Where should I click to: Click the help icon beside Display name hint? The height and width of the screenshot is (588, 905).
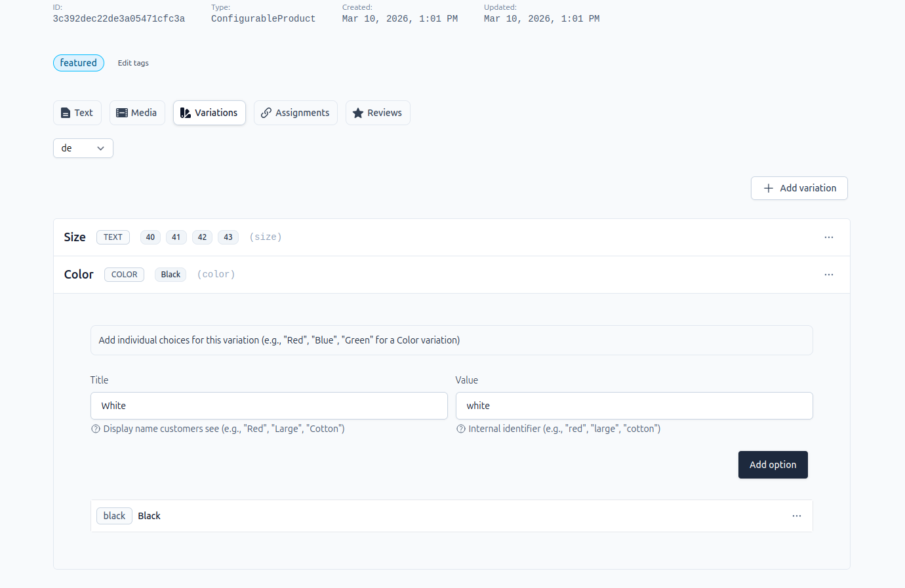[96, 429]
